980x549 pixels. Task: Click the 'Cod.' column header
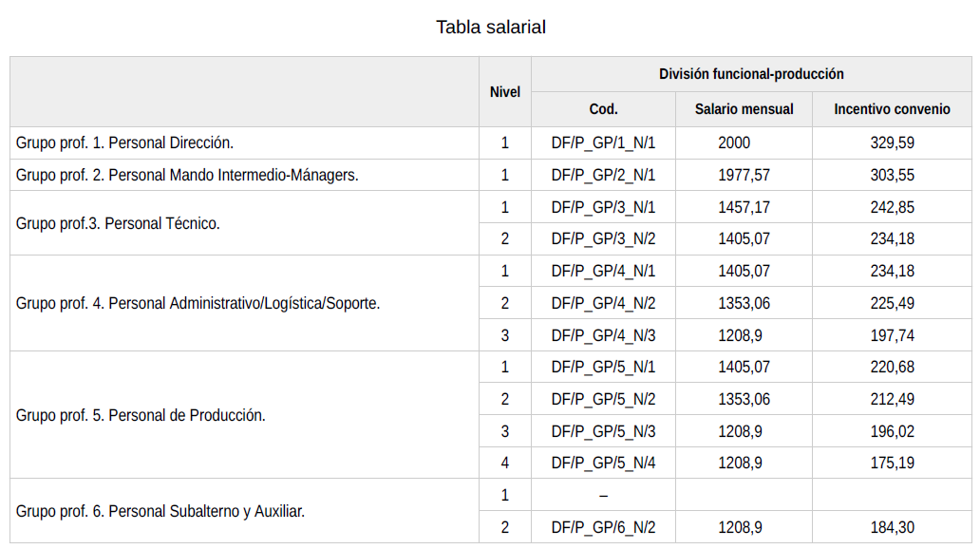(x=603, y=109)
